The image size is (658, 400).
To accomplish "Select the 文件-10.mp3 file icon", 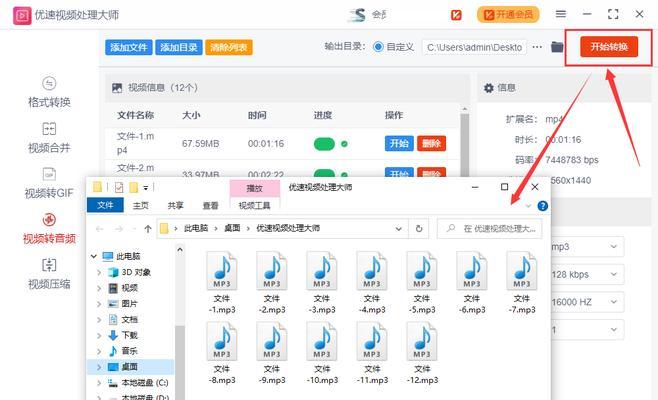I will pyautogui.click(x=322, y=342).
